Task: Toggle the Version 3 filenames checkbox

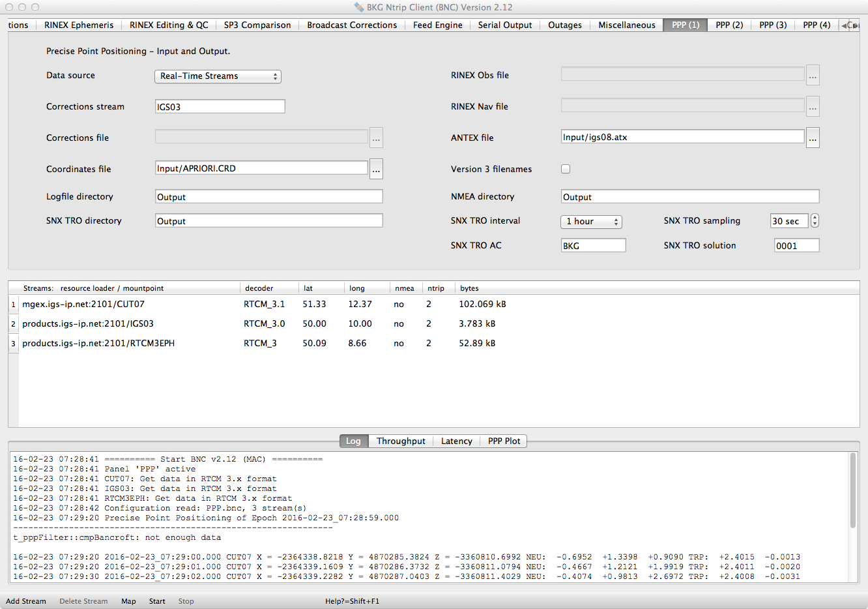Action: click(566, 169)
